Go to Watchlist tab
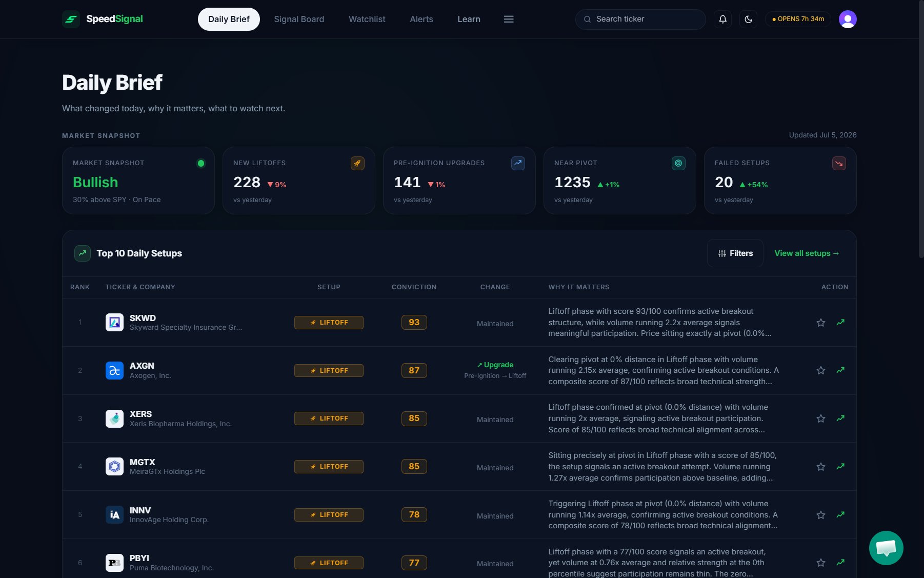 [x=367, y=19]
